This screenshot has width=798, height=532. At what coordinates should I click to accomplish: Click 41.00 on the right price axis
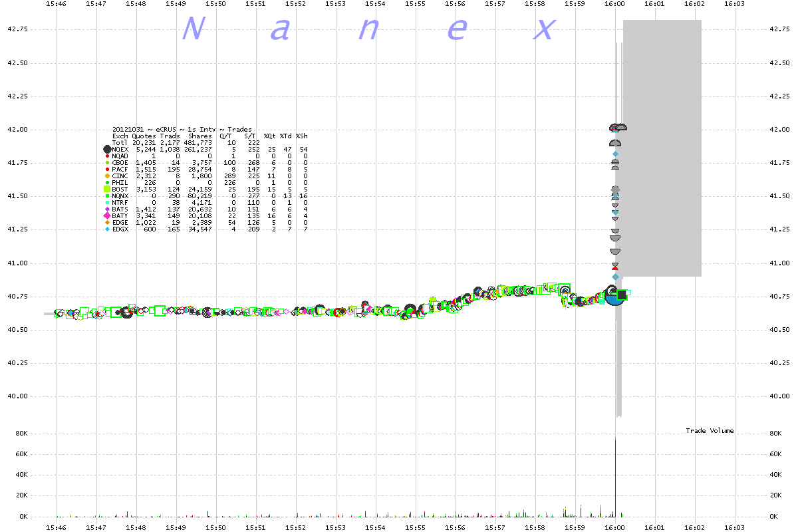coord(779,263)
